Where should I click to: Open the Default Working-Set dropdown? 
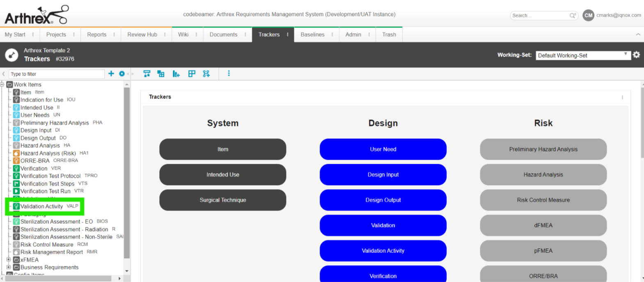coord(582,55)
